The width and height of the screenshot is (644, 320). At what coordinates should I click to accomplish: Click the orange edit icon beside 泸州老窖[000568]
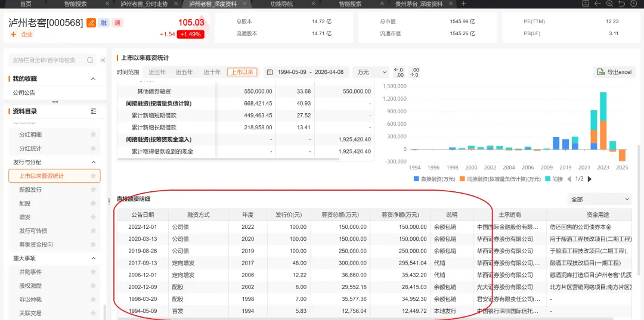91,23
